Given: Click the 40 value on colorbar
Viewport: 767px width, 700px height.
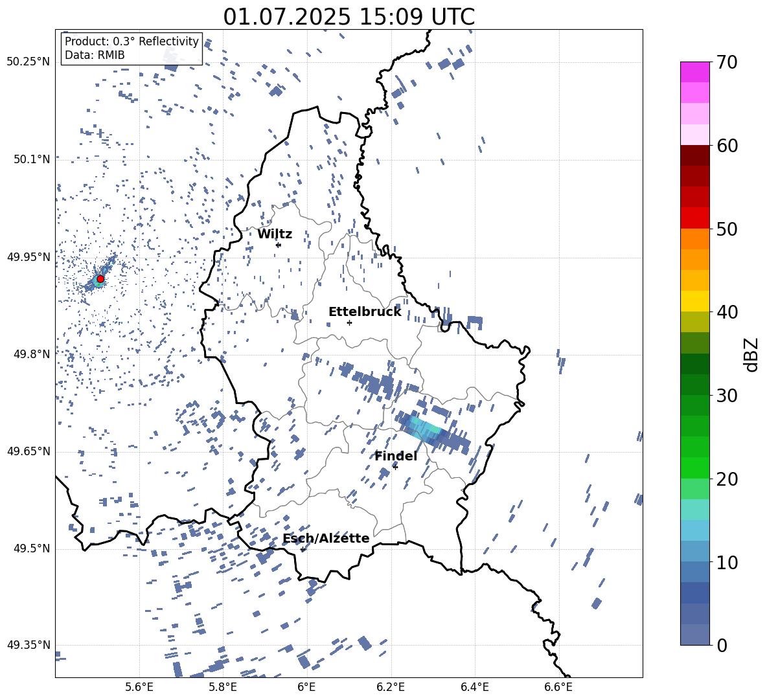Looking at the screenshot, I should [727, 312].
